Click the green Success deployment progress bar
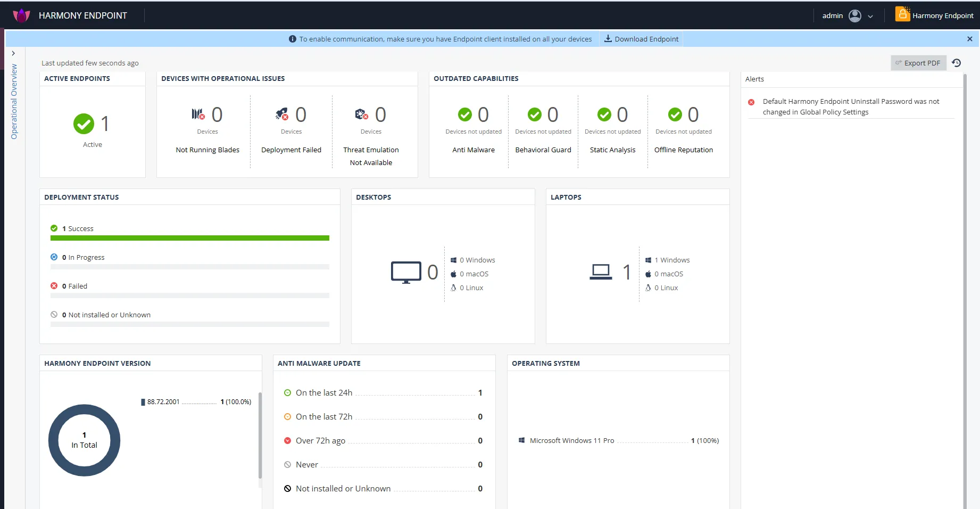980x509 pixels. click(190, 238)
